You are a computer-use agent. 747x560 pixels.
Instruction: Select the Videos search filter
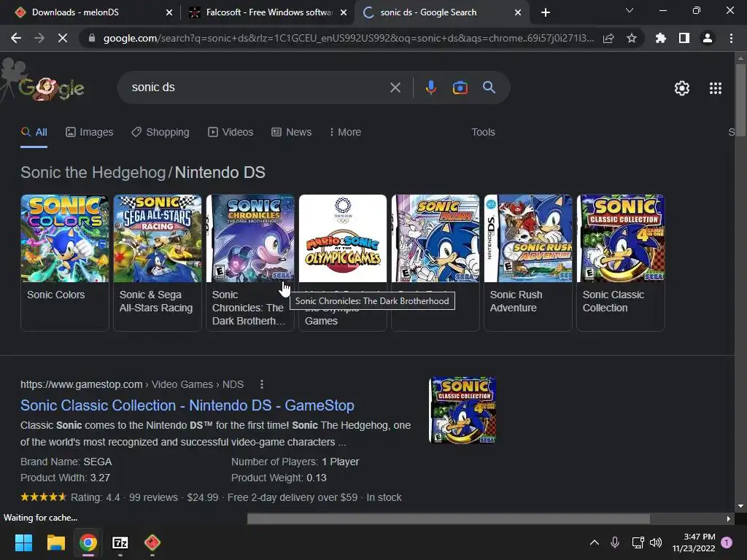tap(231, 133)
